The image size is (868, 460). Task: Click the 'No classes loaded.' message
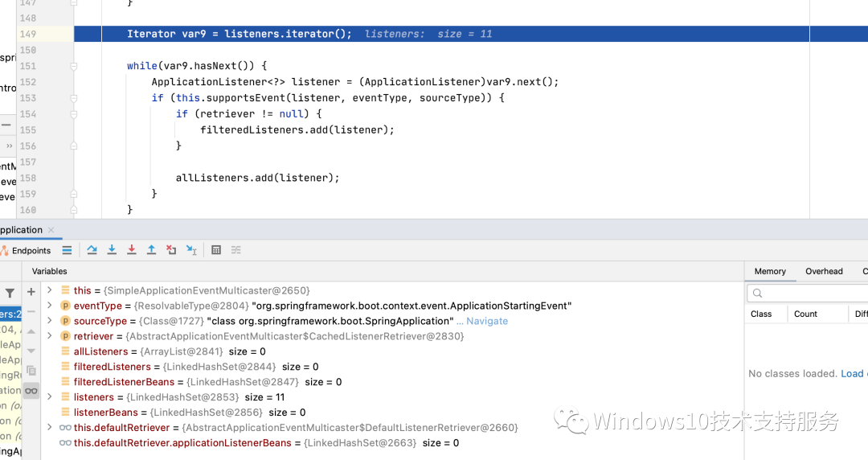coord(792,373)
